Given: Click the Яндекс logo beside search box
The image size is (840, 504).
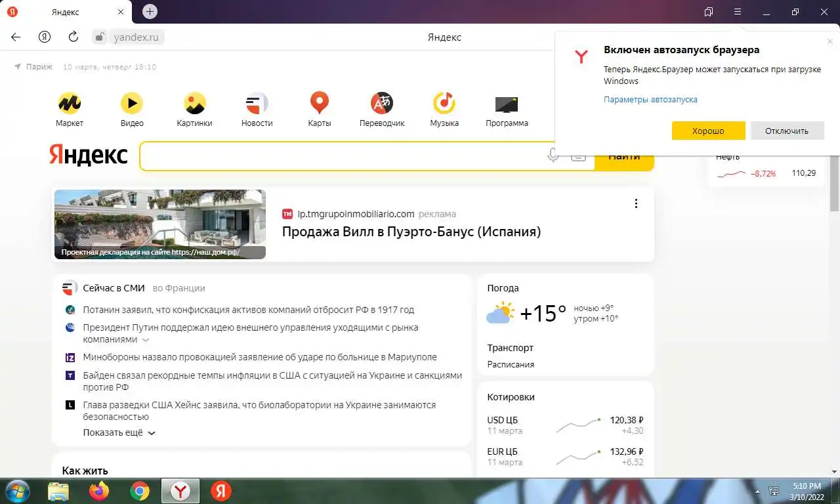Looking at the screenshot, I should click(89, 155).
